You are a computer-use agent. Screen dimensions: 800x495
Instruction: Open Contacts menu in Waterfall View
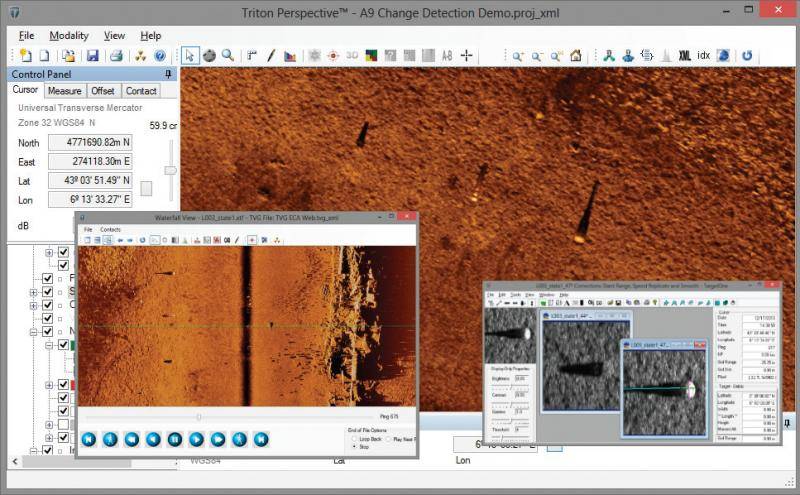(x=110, y=230)
